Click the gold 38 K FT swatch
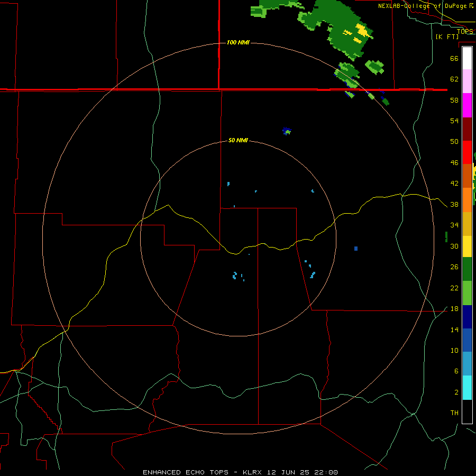Viewport: 476px width, 476px height. pyautogui.click(x=467, y=223)
